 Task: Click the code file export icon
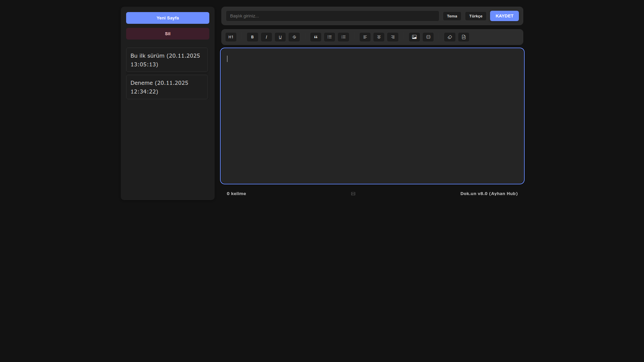click(464, 37)
